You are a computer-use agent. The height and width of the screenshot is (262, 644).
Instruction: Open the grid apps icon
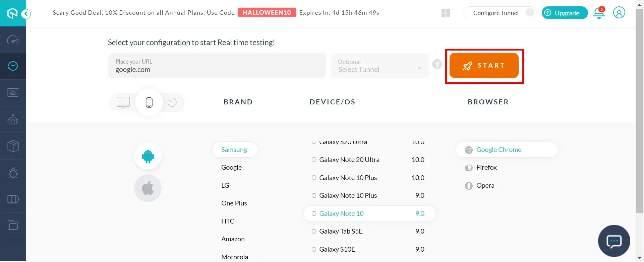pyautogui.click(x=446, y=13)
